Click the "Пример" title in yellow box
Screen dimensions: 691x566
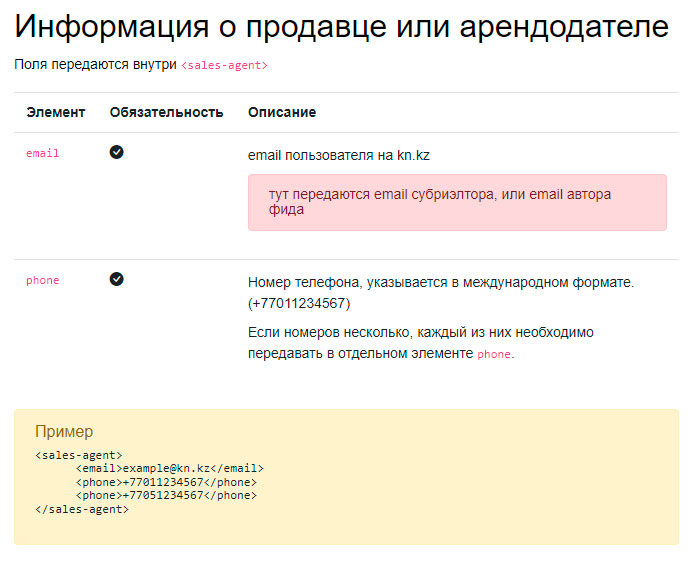(x=64, y=432)
